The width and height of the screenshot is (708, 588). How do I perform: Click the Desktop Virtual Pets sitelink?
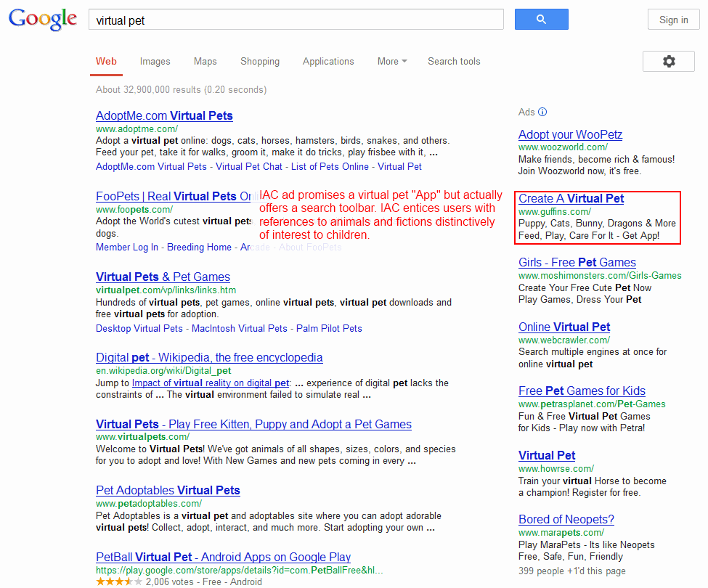click(x=139, y=329)
